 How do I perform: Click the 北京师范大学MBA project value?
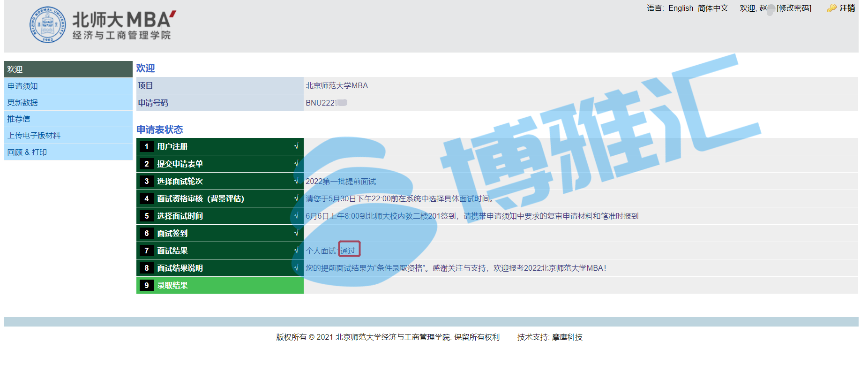point(337,85)
